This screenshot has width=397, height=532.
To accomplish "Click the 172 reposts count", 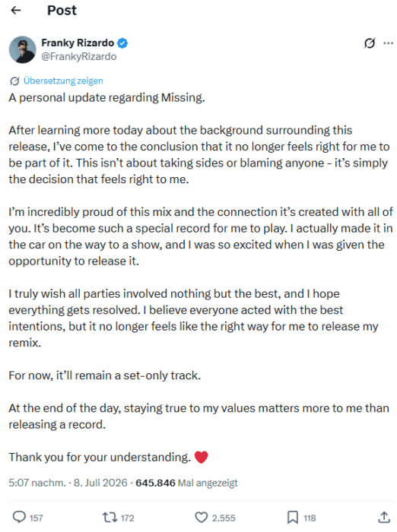I will point(127,518).
